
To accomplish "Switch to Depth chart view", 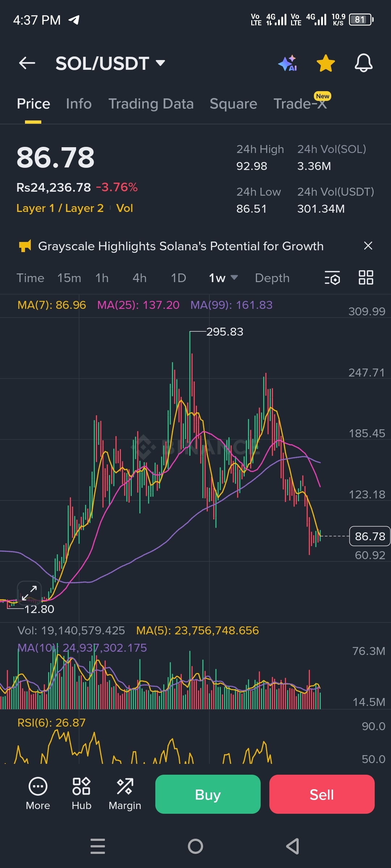I will tap(272, 278).
